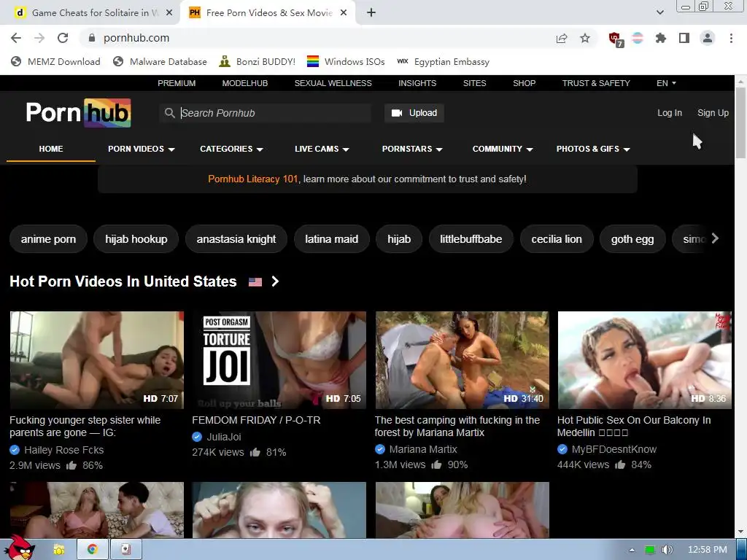Select the HOME navigation tab

[x=51, y=149]
